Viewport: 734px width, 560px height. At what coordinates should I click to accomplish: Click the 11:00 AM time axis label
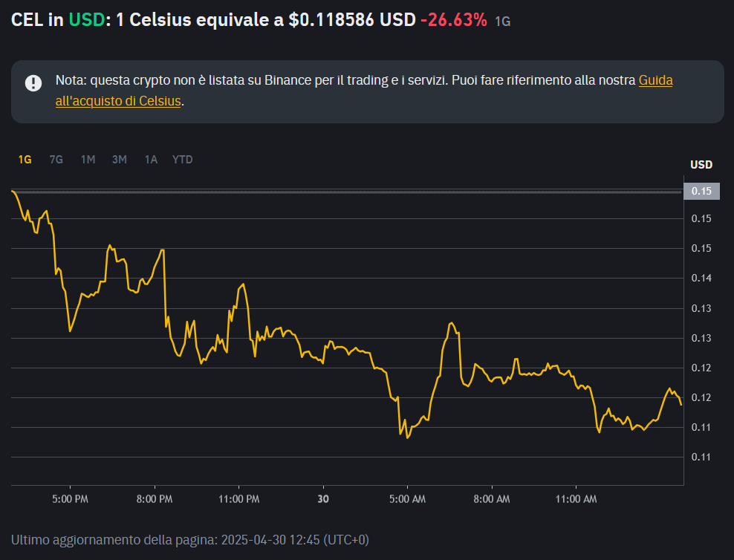(x=576, y=499)
